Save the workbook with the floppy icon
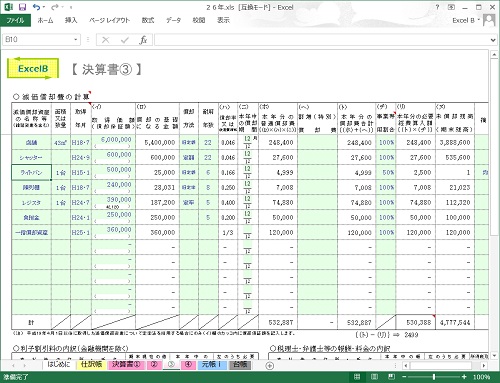 pos(22,7)
